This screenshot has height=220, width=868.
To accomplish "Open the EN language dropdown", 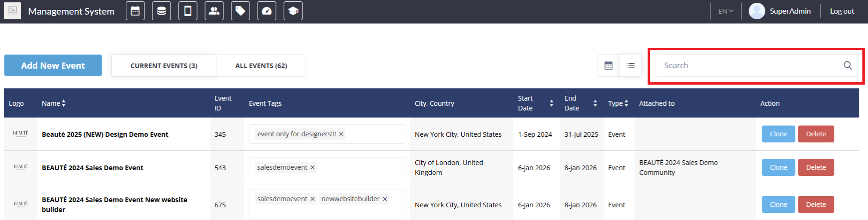I will tap(725, 11).
